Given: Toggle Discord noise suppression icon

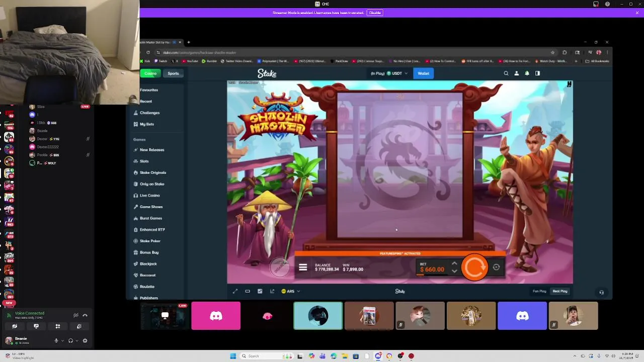Looking at the screenshot, I should point(75,315).
